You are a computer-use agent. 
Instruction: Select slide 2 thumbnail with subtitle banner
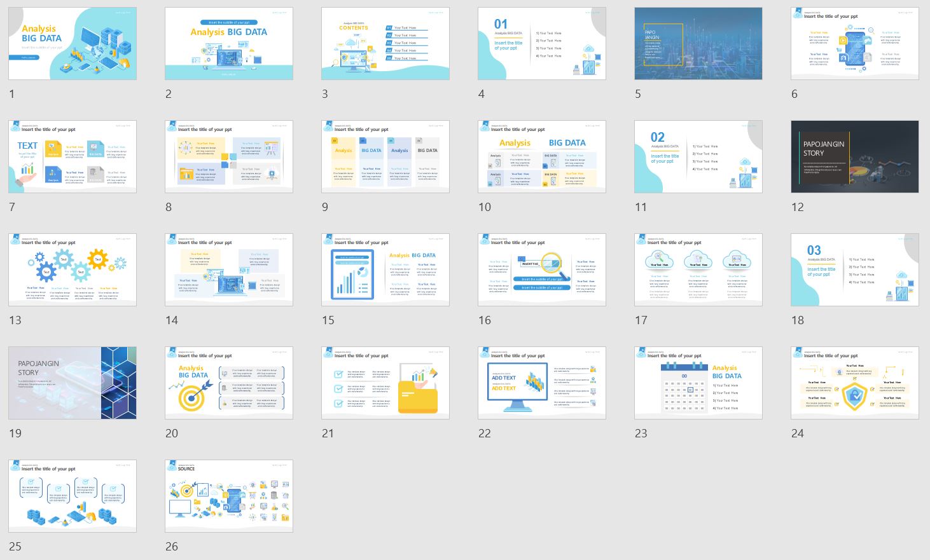click(x=229, y=43)
